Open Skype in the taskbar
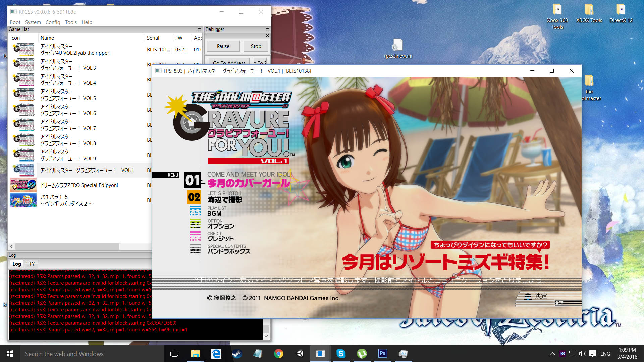The width and height of the screenshot is (644, 362). [x=341, y=354]
